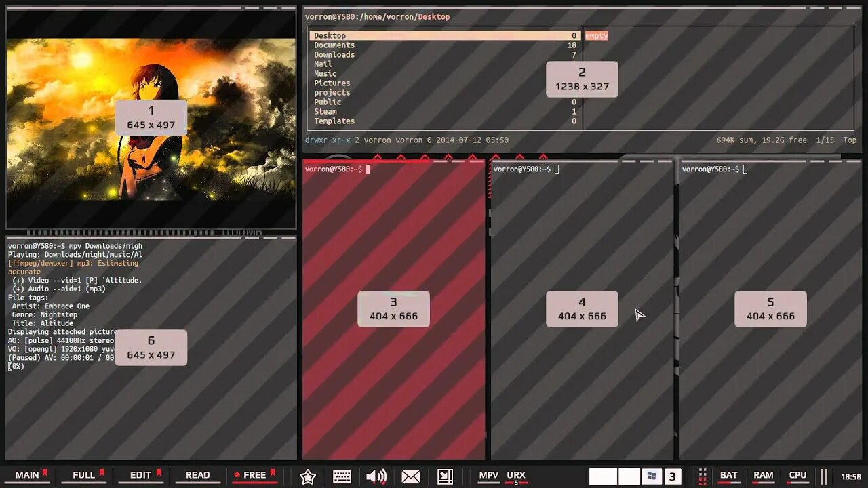Select the Public folder in ranger

click(446, 102)
